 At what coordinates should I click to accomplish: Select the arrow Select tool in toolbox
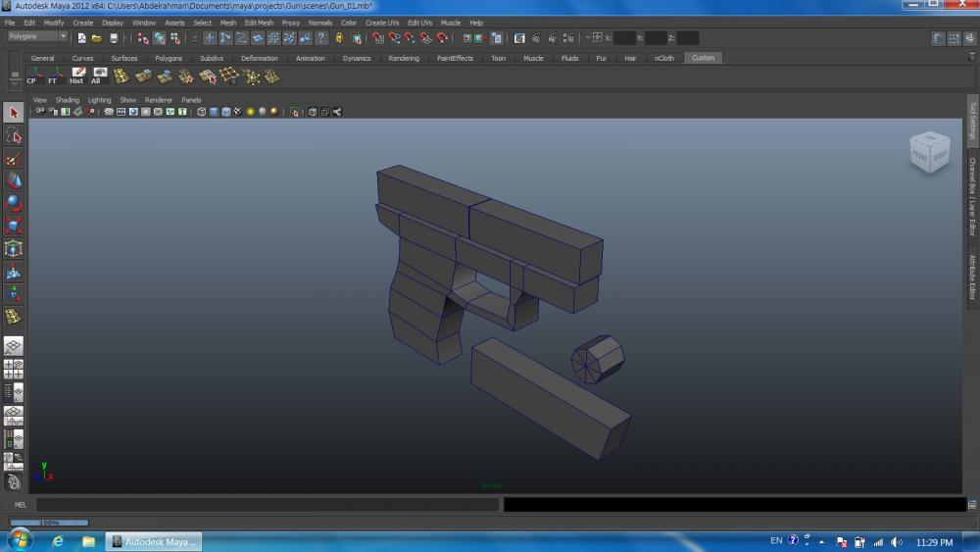click(x=14, y=113)
